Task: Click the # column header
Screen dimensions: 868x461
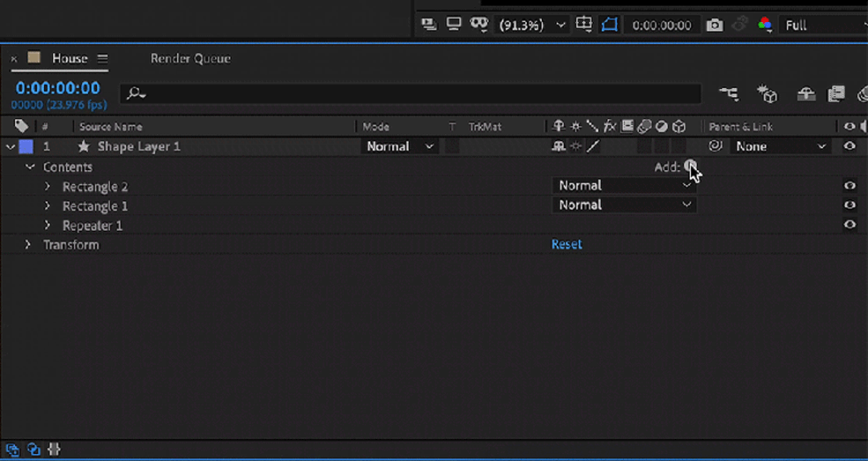Action: [x=45, y=127]
